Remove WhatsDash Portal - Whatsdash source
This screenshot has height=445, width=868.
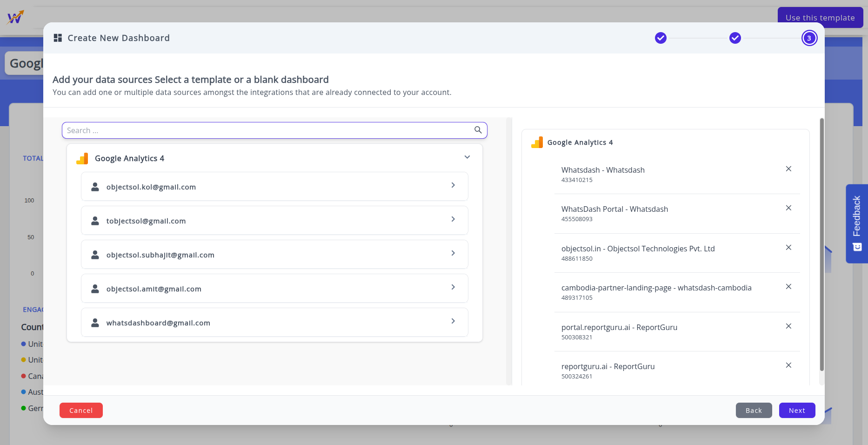click(788, 208)
